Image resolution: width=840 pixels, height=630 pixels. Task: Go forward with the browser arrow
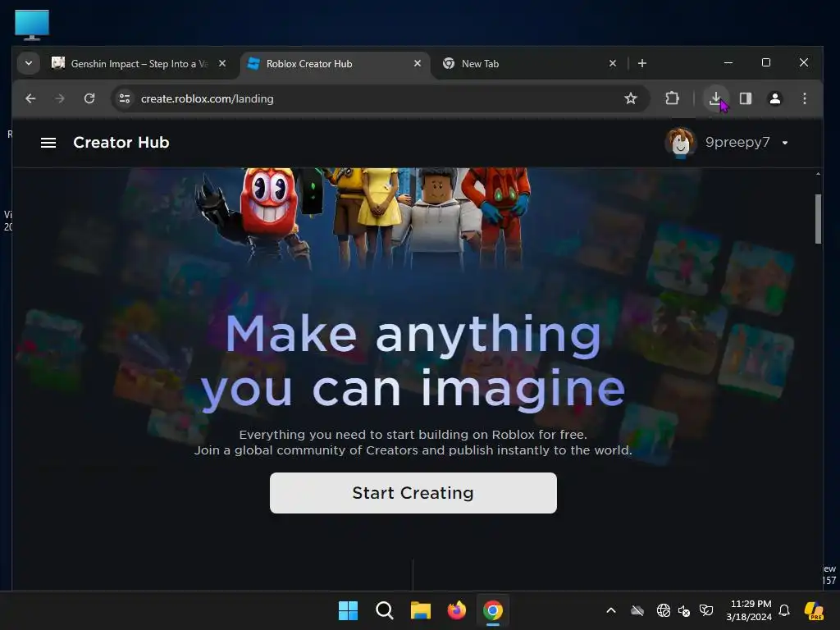(x=59, y=98)
